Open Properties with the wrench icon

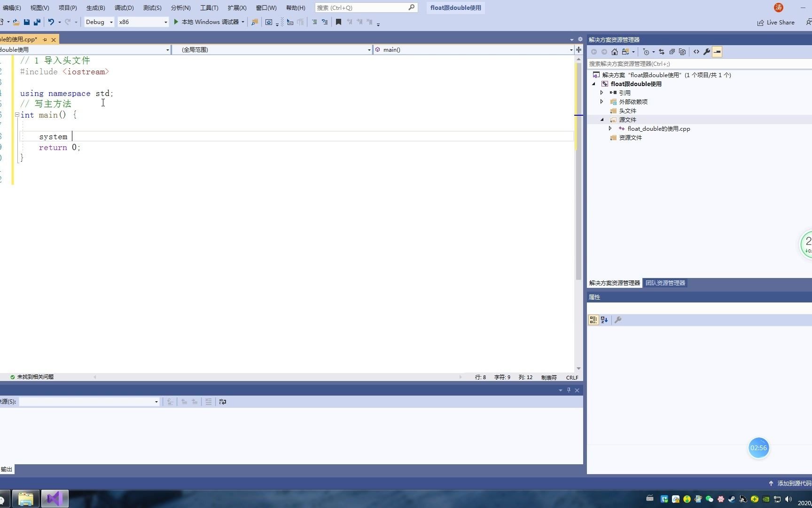click(x=706, y=52)
